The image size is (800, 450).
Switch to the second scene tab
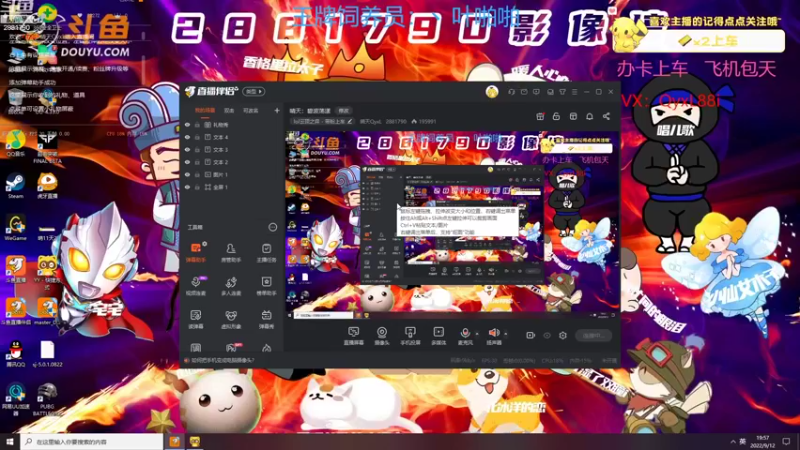229,110
